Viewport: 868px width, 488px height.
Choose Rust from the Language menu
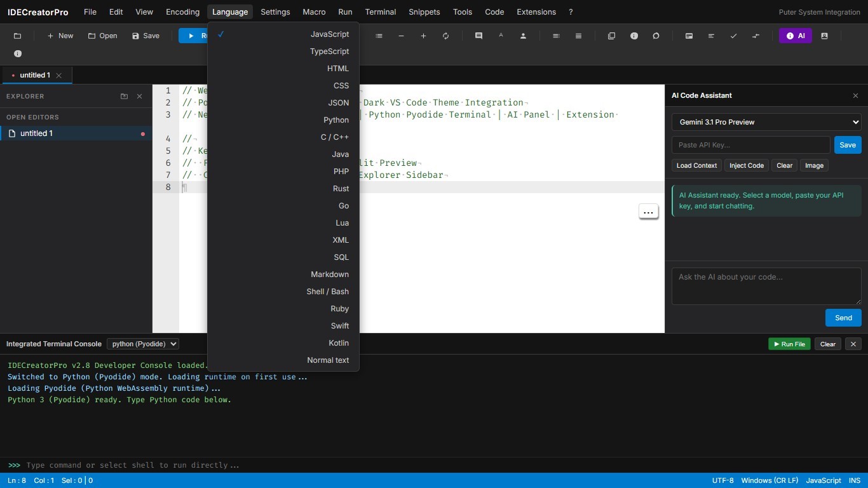(283, 189)
